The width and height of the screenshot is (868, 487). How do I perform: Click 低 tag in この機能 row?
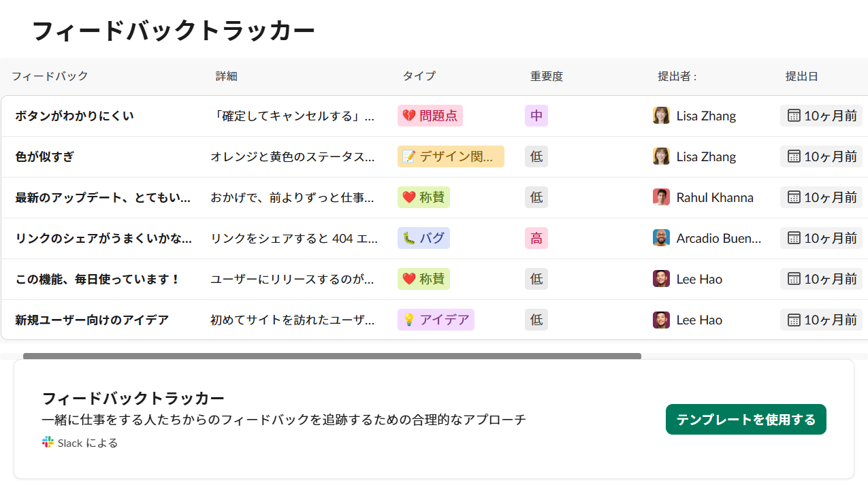(x=536, y=279)
